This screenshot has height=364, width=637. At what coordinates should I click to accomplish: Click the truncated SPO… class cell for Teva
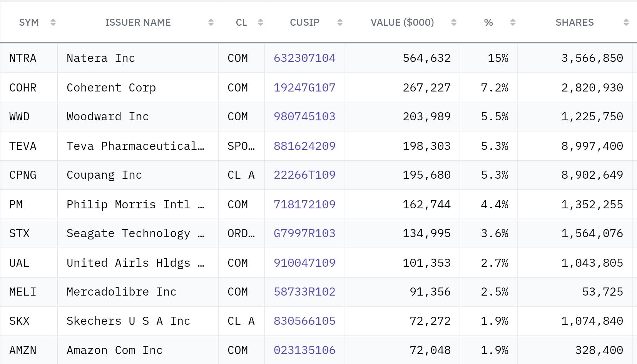[x=241, y=146]
